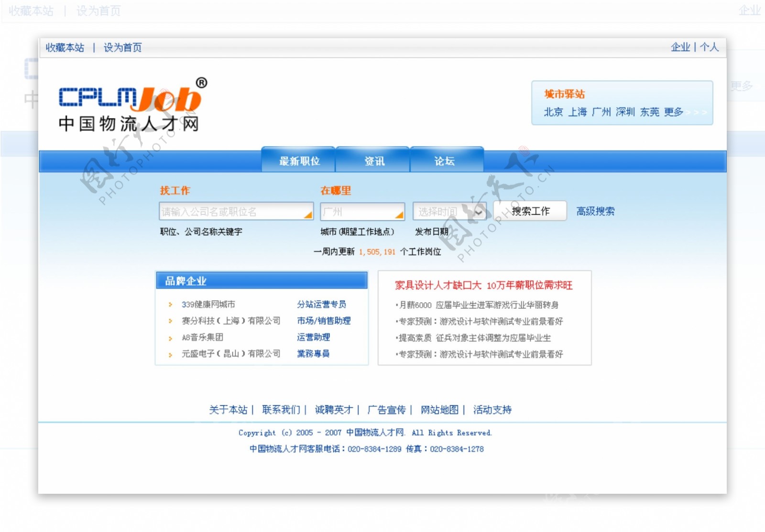Open the 分站运营专员 job link
This screenshot has width=765, height=532.
pos(322,304)
